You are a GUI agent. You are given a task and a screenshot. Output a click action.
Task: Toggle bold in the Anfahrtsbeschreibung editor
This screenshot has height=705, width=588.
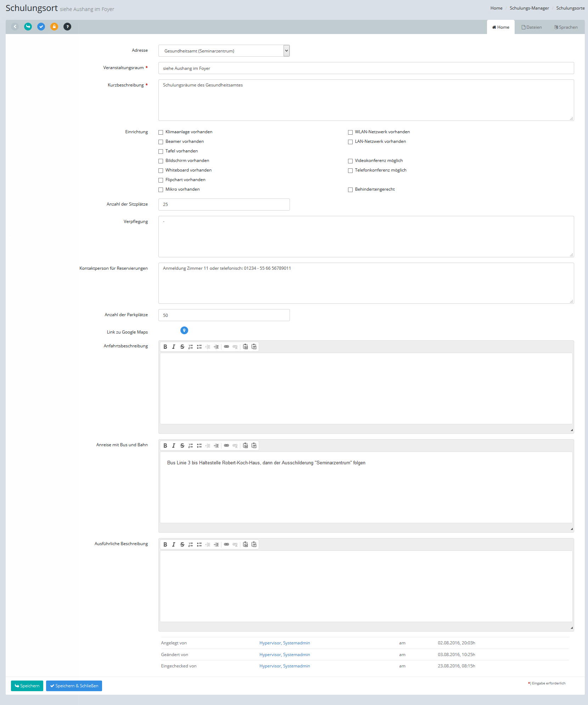tap(165, 347)
